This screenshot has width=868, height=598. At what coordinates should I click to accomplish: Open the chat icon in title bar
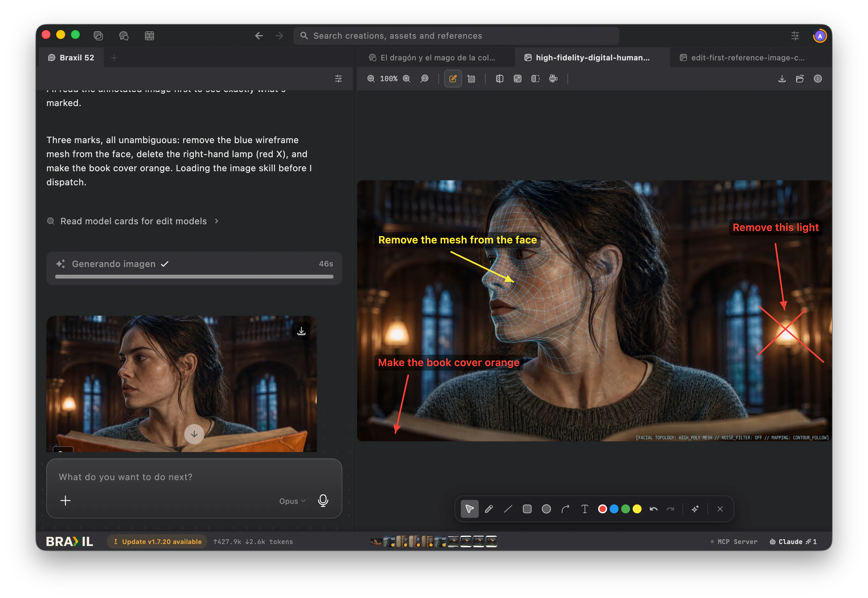pos(124,35)
